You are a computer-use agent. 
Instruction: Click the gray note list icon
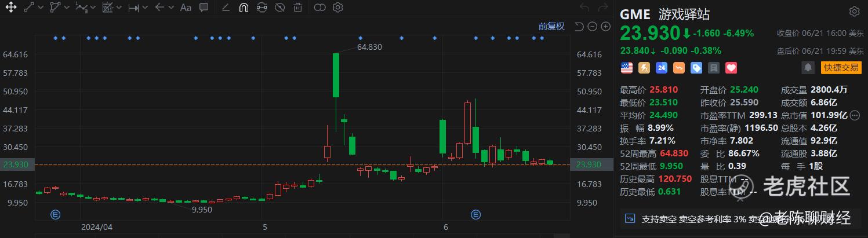tap(714, 68)
